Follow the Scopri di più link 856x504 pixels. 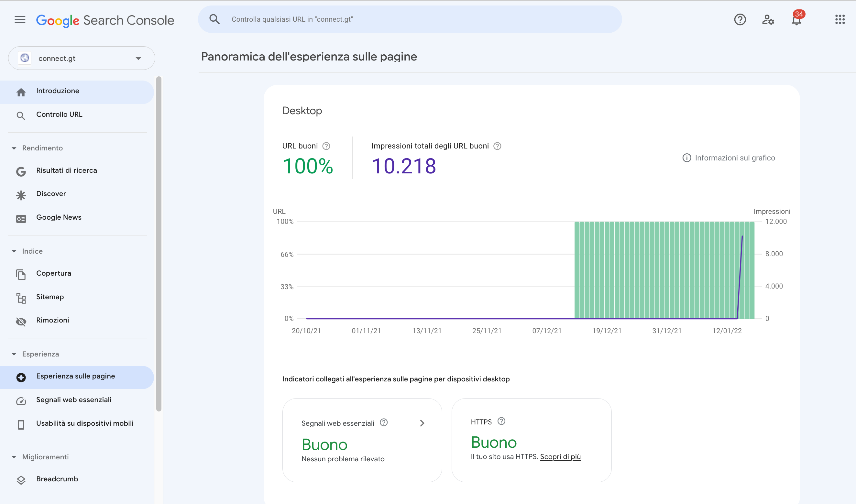click(560, 457)
